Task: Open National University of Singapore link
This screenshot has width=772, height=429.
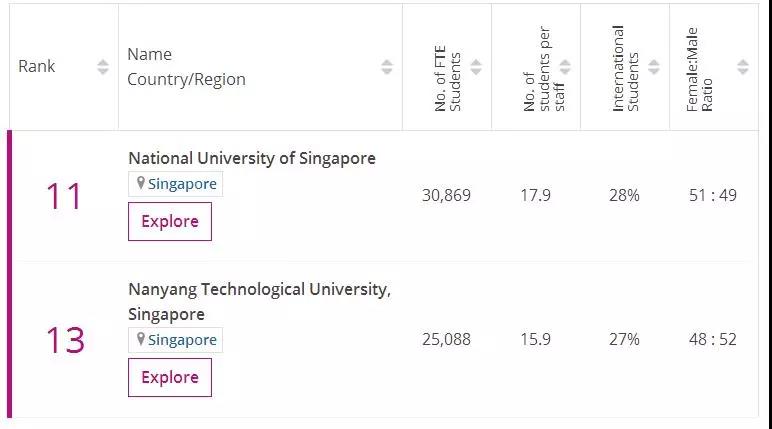Action: click(x=252, y=158)
